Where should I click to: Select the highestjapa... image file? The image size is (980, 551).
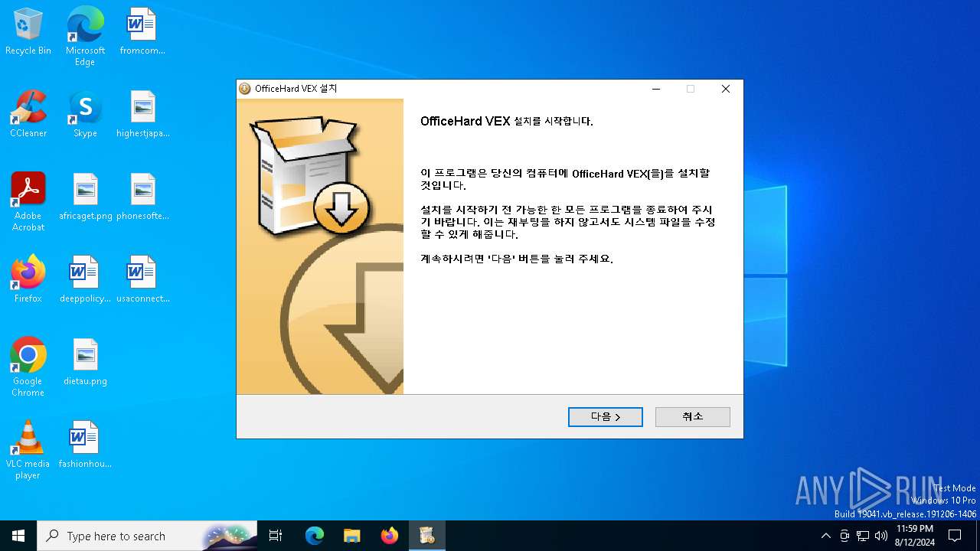(x=142, y=115)
